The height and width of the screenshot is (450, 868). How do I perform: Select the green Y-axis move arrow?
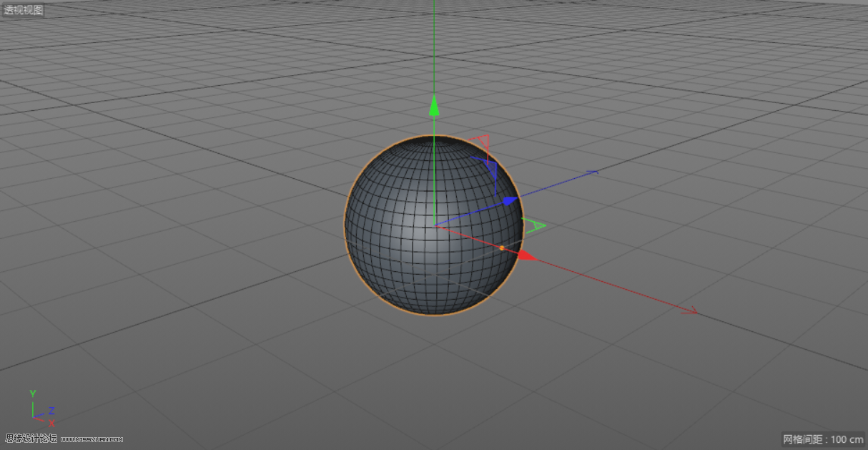pyautogui.click(x=435, y=107)
